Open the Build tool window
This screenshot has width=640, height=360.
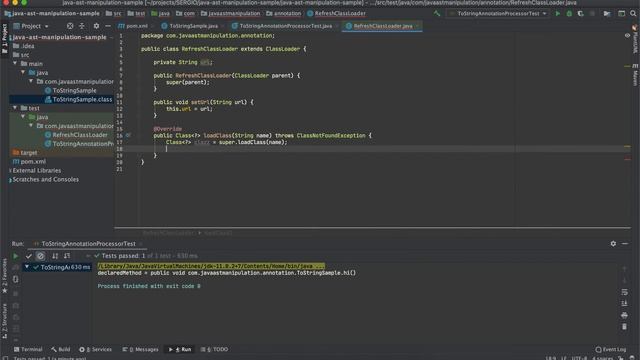tap(60, 349)
